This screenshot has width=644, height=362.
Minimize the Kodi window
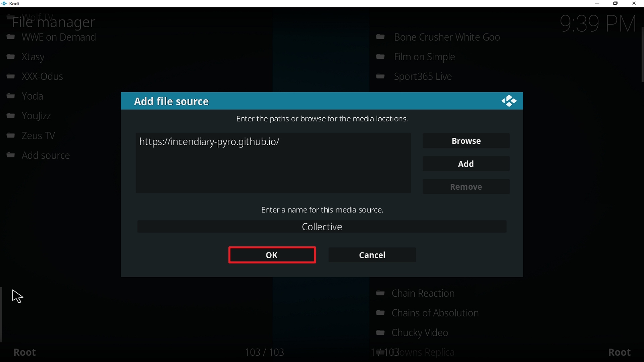click(597, 3)
